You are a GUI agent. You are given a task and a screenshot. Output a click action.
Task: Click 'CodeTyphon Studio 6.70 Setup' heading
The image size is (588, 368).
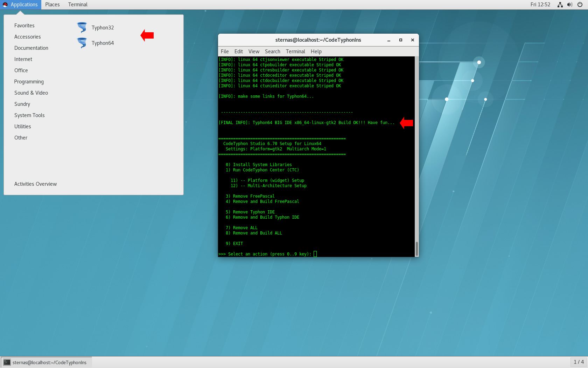click(272, 144)
